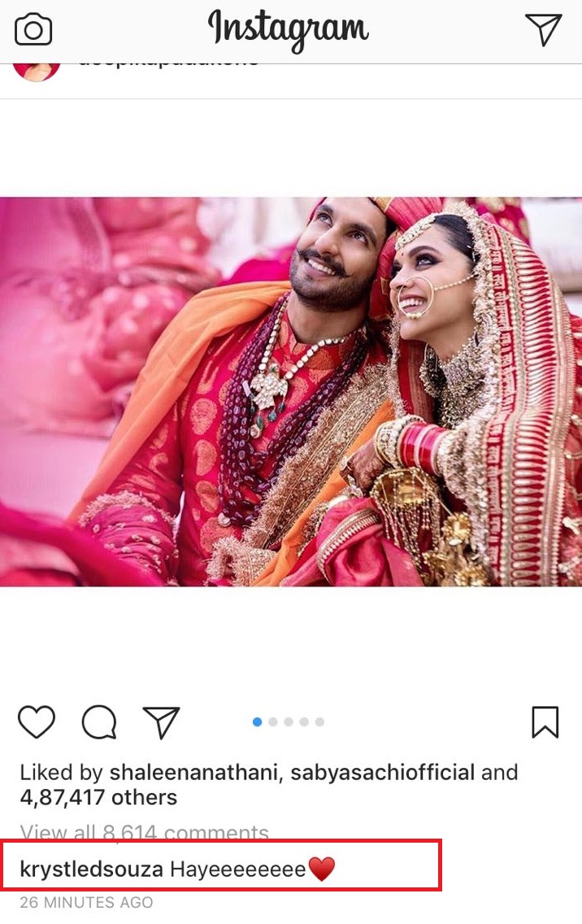Jump to fourth carousel dot
The height and width of the screenshot is (924, 582).
click(304, 722)
